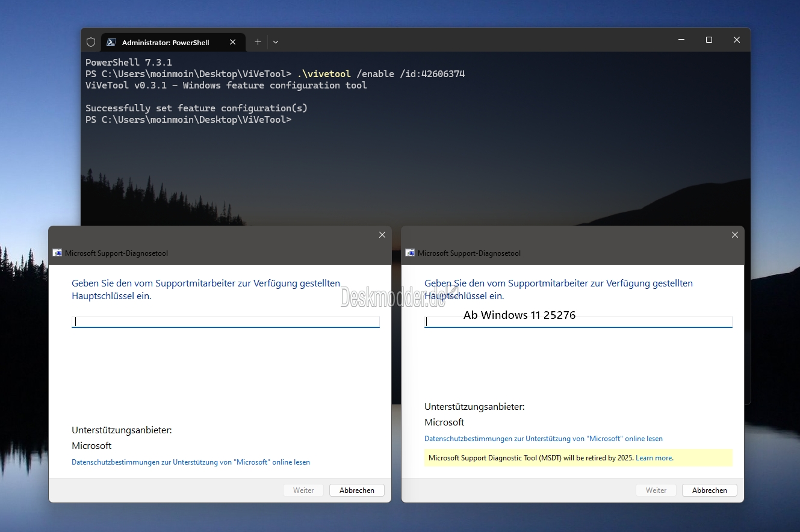This screenshot has height=532, width=800.
Task: Click Weiter in the right dialog
Action: coord(656,490)
